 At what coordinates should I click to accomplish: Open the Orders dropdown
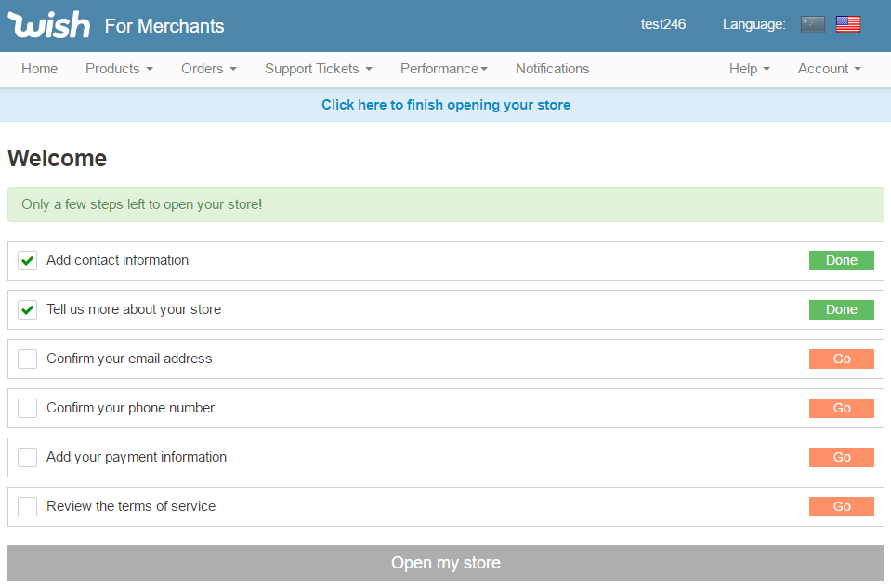tap(208, 69)
